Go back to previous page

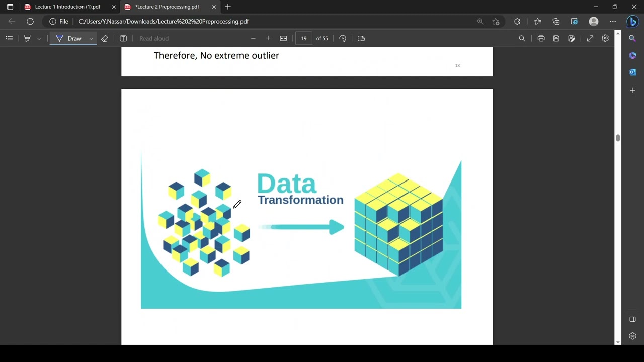pos(12,22)
